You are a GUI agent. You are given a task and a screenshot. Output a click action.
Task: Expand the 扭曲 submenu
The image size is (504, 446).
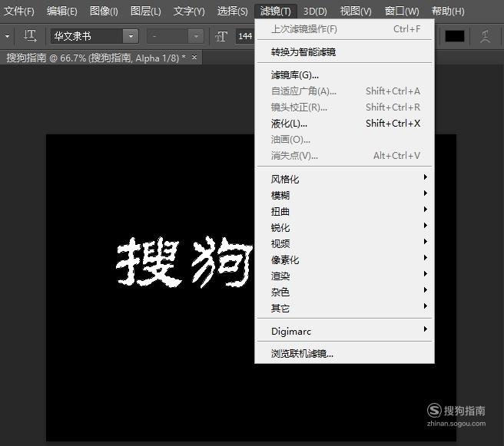pos(344,211)
